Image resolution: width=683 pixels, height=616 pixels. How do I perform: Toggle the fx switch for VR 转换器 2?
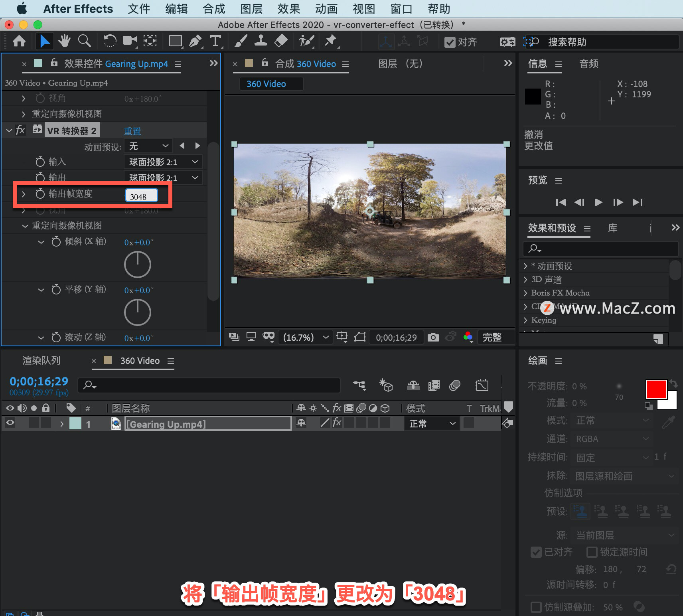coord(20,130)
